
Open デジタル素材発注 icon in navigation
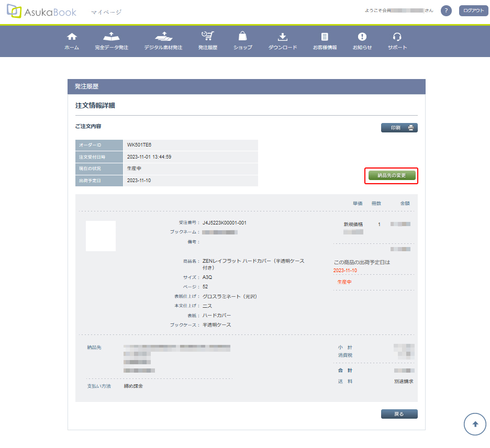point(163,37)
